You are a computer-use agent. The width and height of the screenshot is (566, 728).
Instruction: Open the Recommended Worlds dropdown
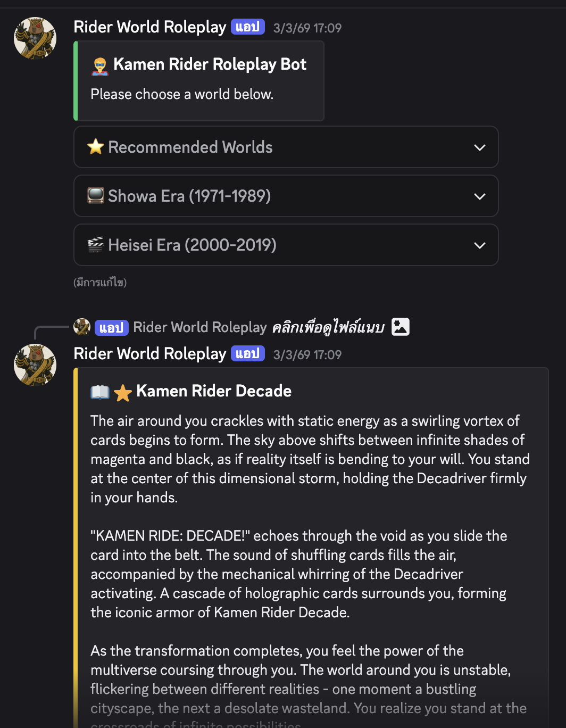click(x=286, y=147)
